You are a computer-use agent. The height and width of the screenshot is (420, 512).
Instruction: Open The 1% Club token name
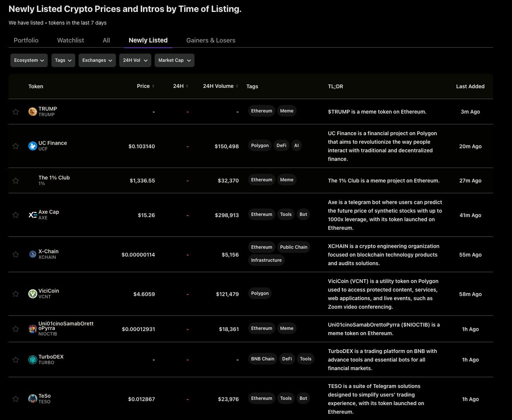[x=54, y=177]
